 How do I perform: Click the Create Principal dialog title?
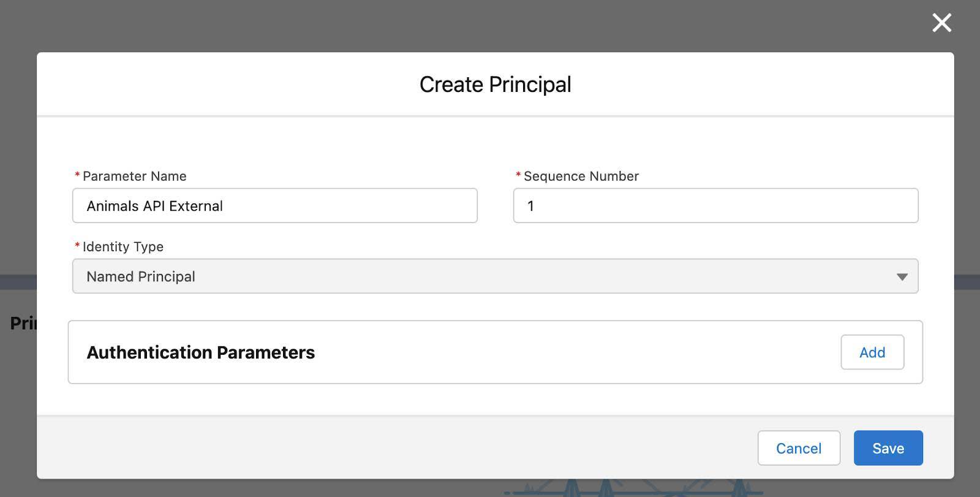click(x=495, y=84)
